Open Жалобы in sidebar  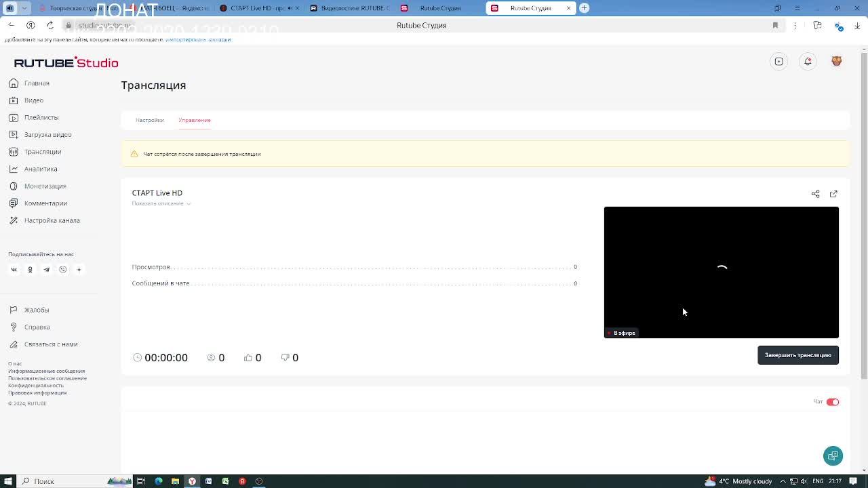point(29,310)
